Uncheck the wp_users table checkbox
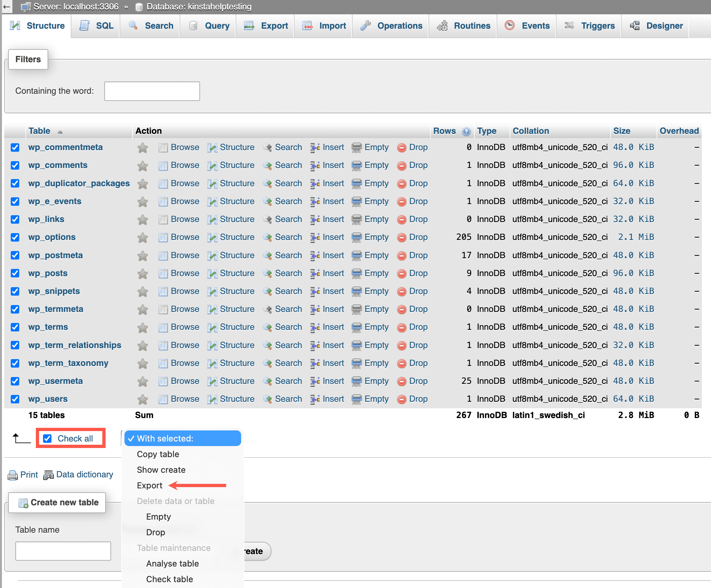The height and width of the screenshot is (588, 711). pos(15,399)
